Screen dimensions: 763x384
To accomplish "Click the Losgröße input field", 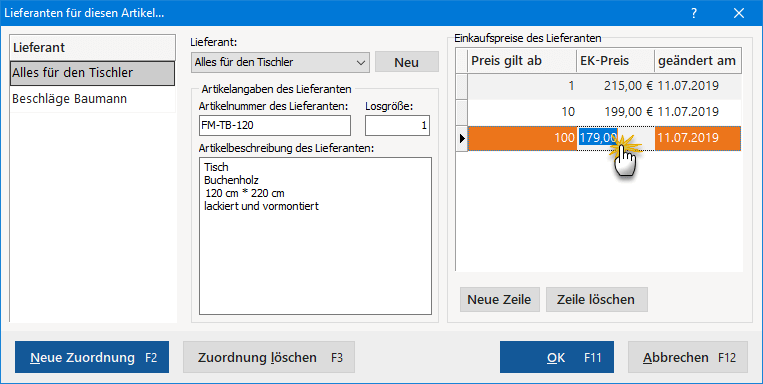I will 398,126.
